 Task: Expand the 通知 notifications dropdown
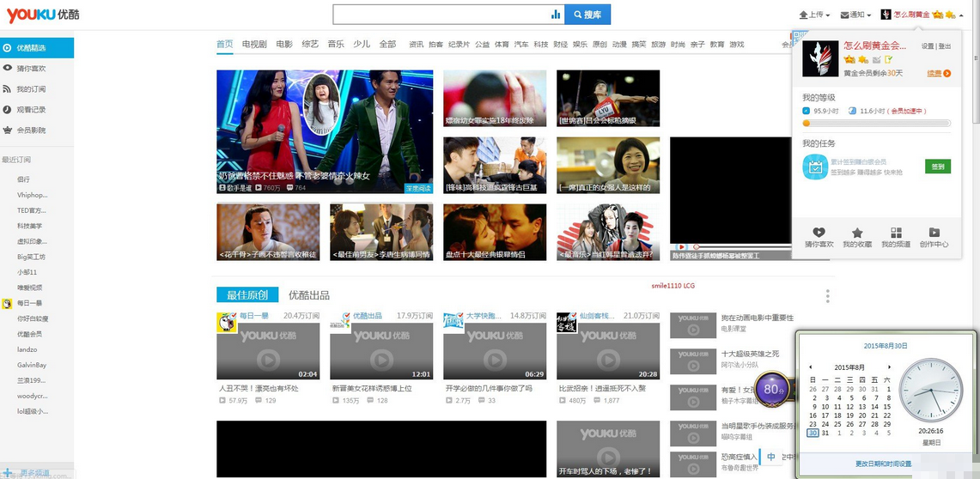pyautogui.click(x=855, y=15)
